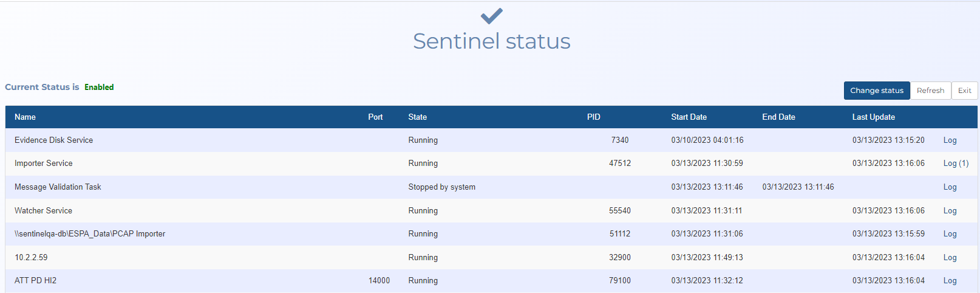Open Log for PCAP Importer row
980x293 pixels.
[x=950, y=234]
